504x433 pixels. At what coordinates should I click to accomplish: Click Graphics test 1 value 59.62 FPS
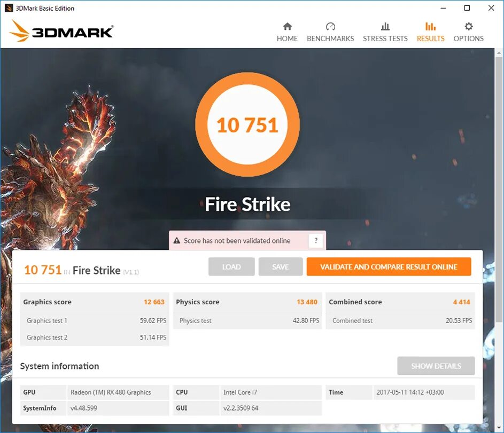(x=153, y=320)
